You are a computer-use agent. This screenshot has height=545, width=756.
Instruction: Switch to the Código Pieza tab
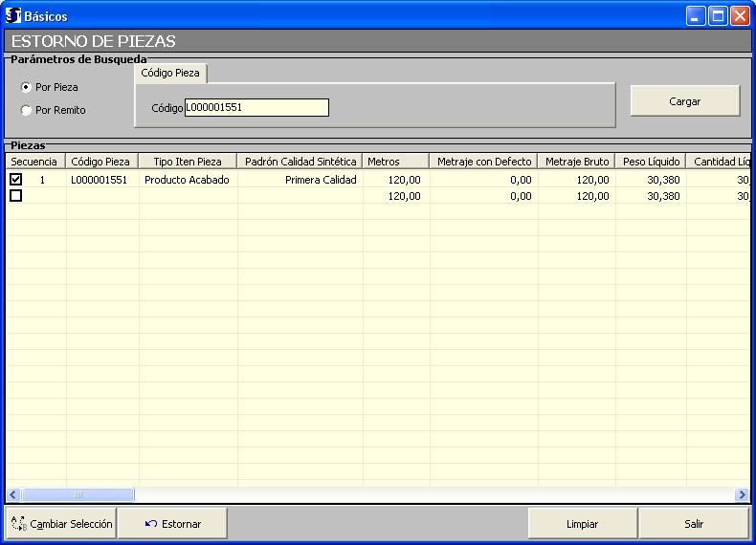[x=170, y=73]
